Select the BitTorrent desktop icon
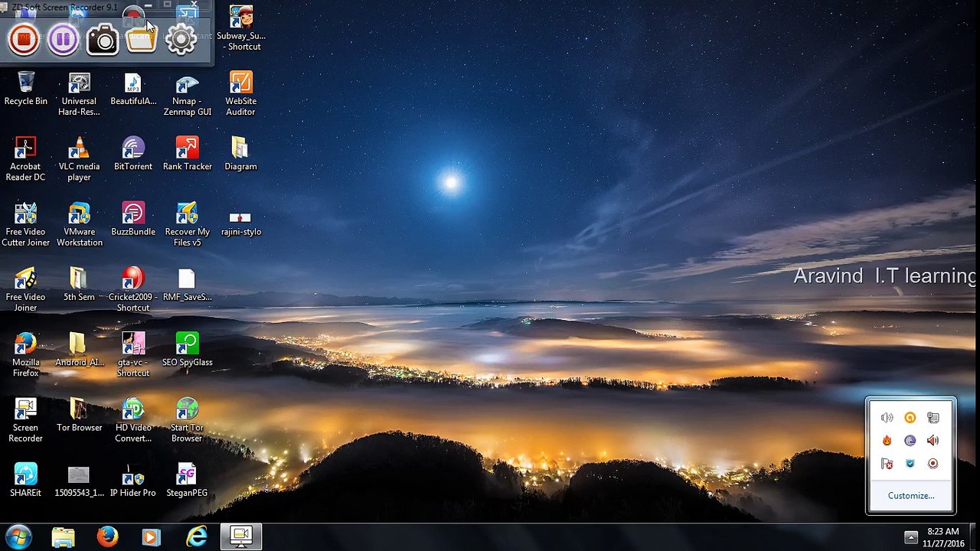The width and height of the screenshot is (980, 551). 133,155
